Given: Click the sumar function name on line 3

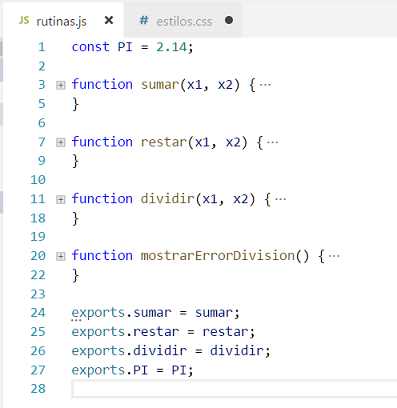Looking at the screenshot, I should point(160,85).
